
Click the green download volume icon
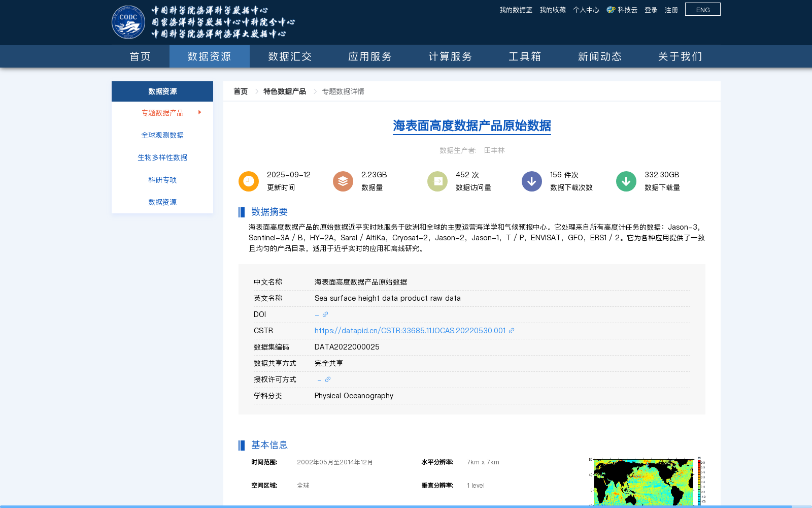pyautogui.click(x=626, y=181)
